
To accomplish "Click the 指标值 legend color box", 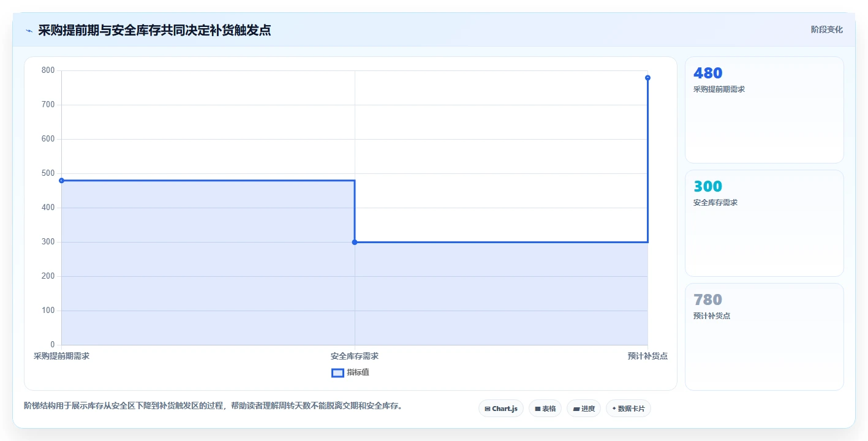I will click(338, 372).
